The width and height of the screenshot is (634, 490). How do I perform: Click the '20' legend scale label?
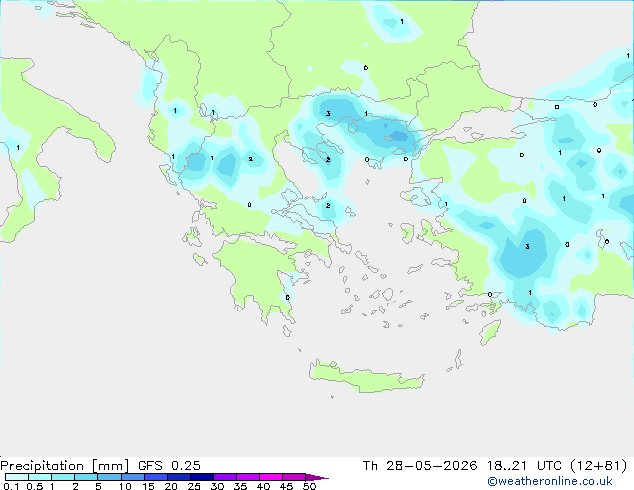pos(171,486)
